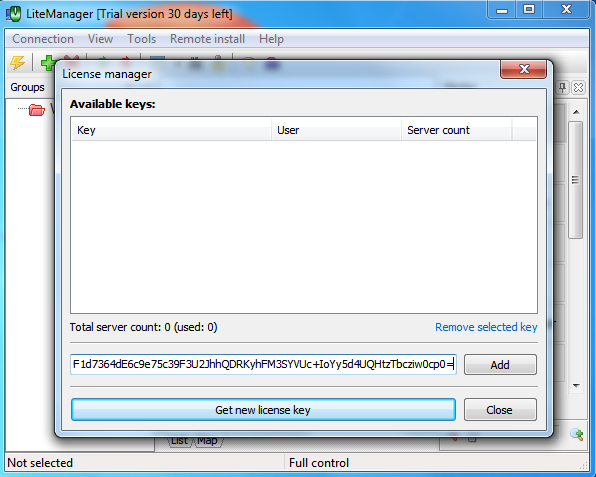Viewport: 596px width, 477px height.
Task: Close the License manager with Close button
Action: (x=500, y=410)
